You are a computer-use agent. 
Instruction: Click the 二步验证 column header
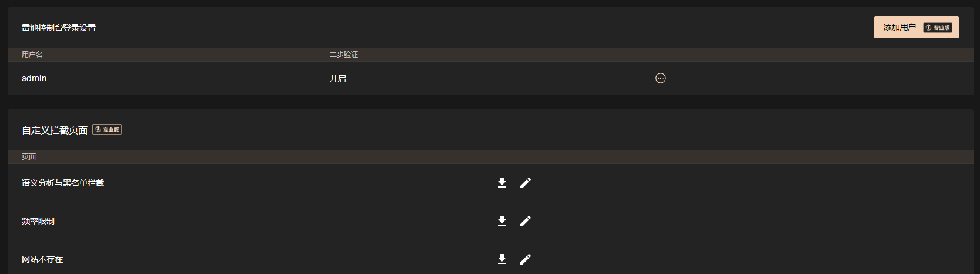344,55
